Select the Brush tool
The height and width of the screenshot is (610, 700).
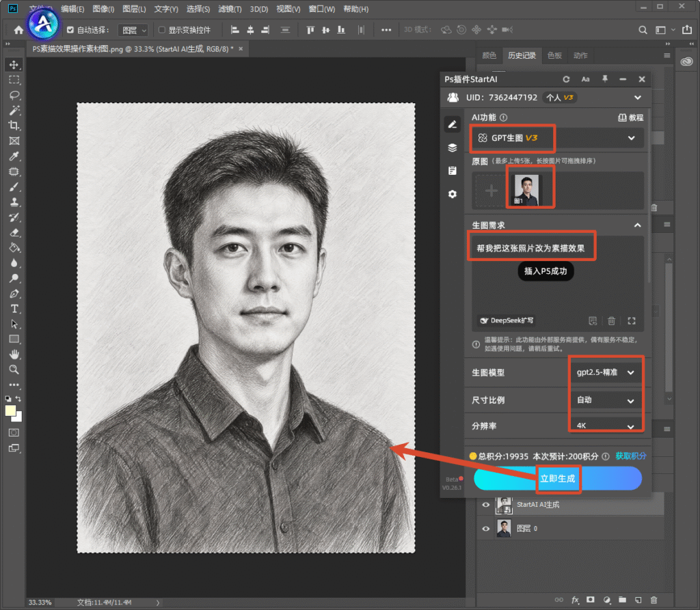[14, 187]
